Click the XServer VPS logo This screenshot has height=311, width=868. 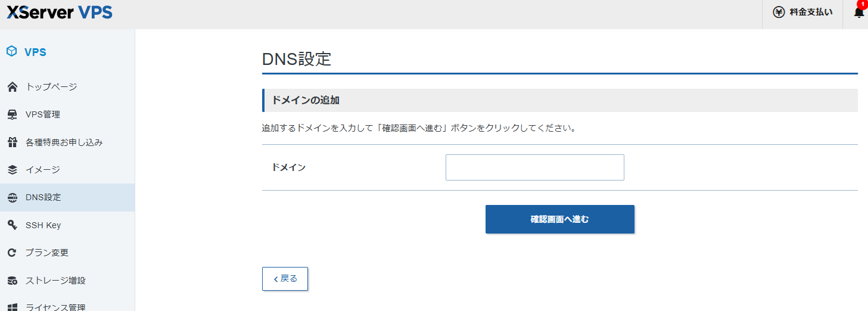[x=60, y=12]
